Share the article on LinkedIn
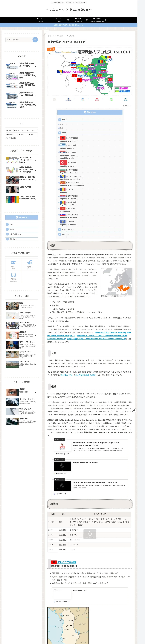 point(125,99)
